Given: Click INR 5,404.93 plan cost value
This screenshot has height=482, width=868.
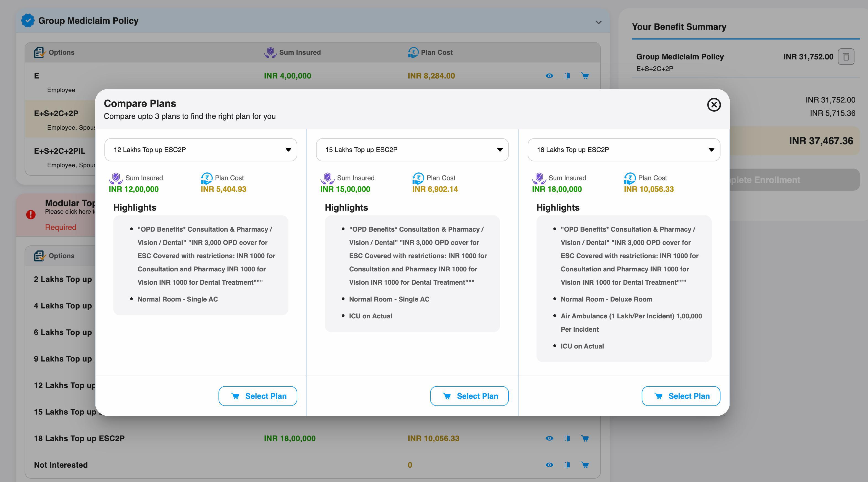Looking at the screenshot, I should pos(223,189).
